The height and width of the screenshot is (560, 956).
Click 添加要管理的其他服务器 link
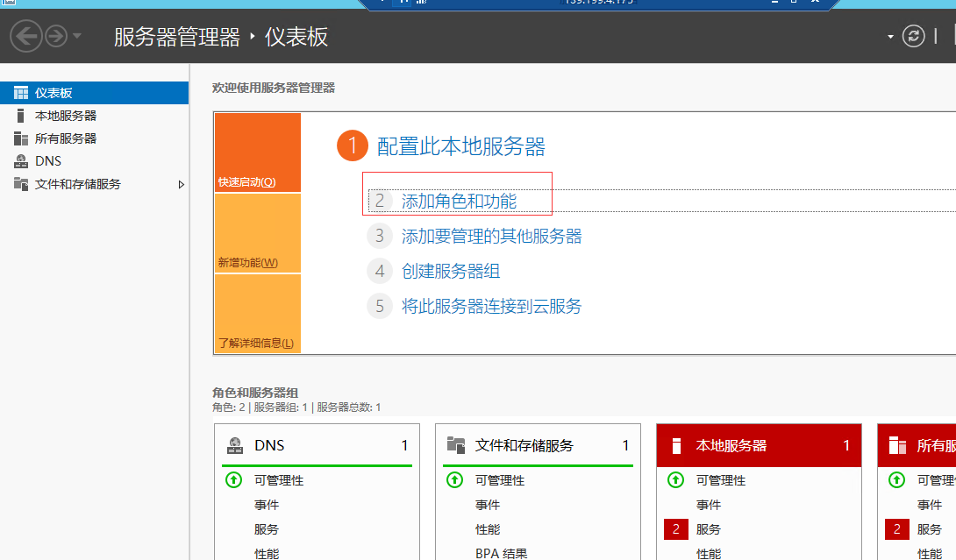[491, 236]
